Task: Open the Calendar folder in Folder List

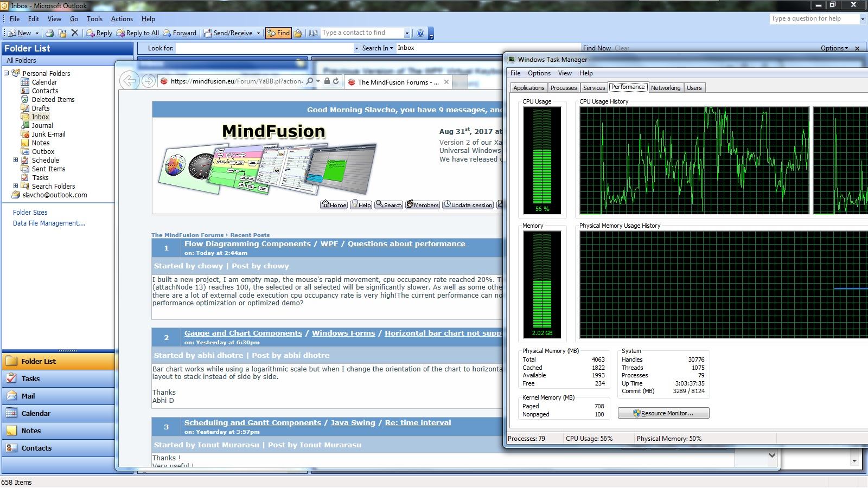Action: pos(44,82)
